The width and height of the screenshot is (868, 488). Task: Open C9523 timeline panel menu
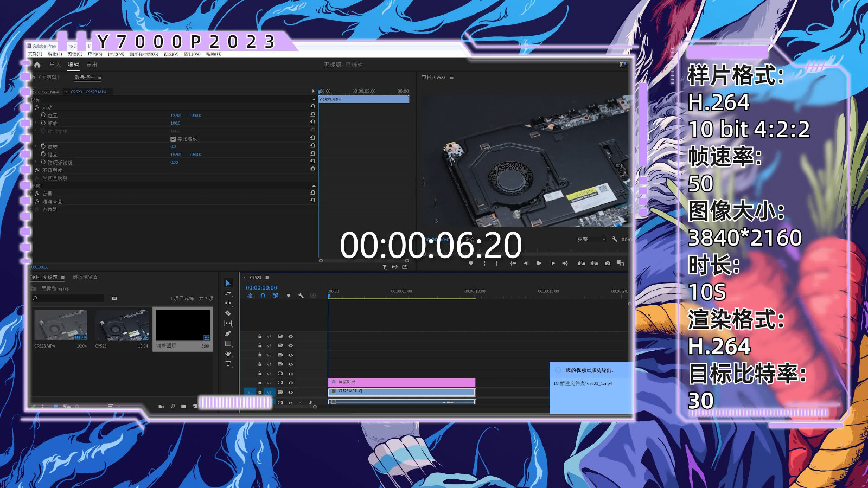coord(267,277)
